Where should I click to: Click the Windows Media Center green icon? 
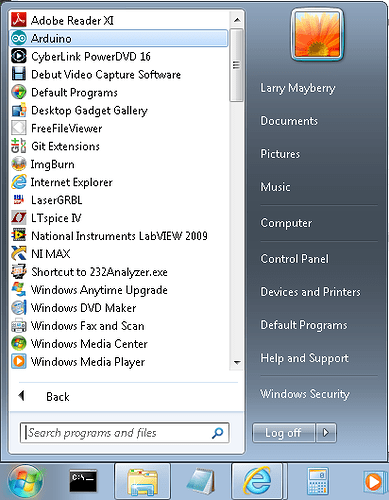(x=19, y=344)
